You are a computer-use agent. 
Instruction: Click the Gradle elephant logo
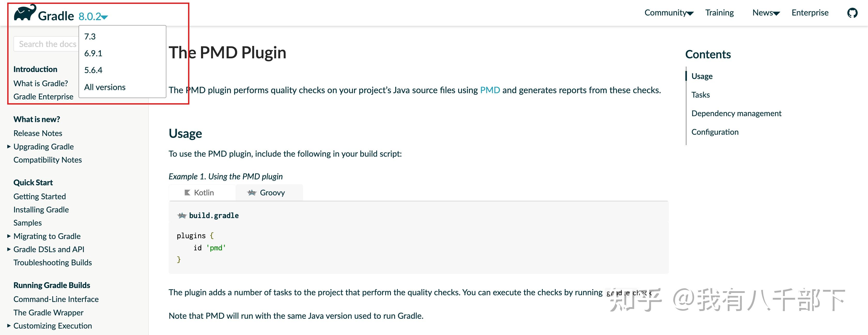pyautogui.click(x=25, y=13)
